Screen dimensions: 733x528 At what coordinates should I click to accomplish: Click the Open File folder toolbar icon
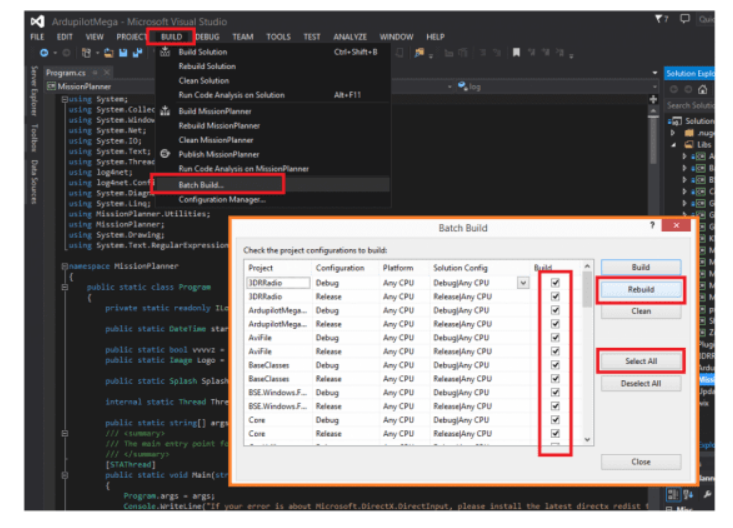pos(109,53)
